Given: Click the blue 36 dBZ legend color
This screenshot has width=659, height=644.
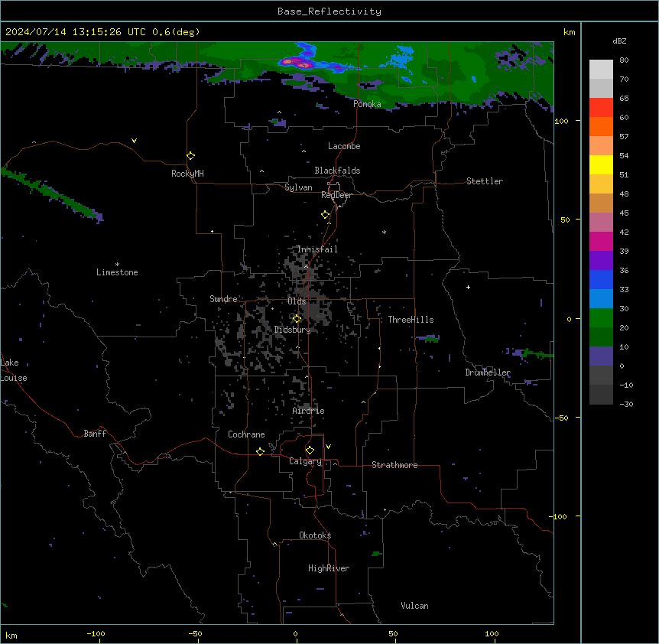Looking at the screenshot, I should pyautogui.click(x=601, y=279).
